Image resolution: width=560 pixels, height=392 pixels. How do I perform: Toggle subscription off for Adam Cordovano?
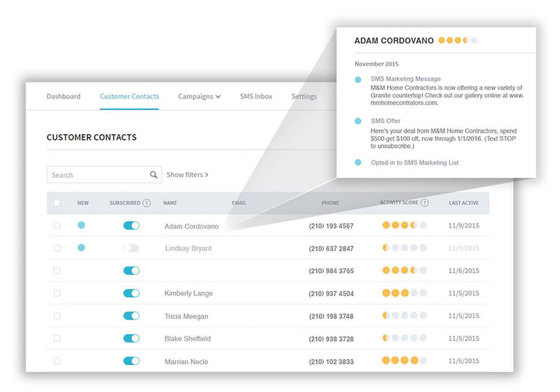click(x=131, y=226)
